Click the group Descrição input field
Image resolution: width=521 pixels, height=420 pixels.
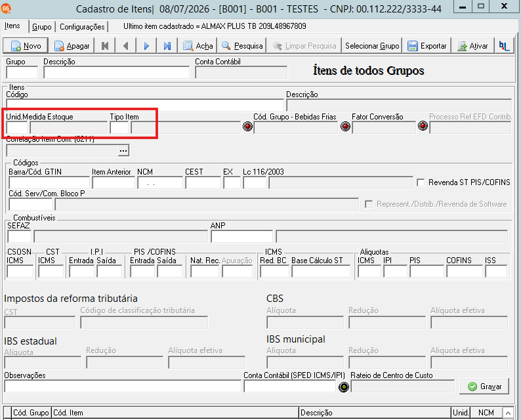pyautogui.click(x=116, y=72)
